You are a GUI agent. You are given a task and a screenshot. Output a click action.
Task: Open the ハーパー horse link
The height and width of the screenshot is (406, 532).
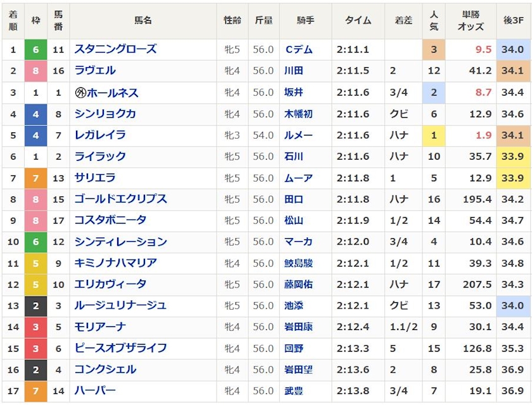pos(95,391)
